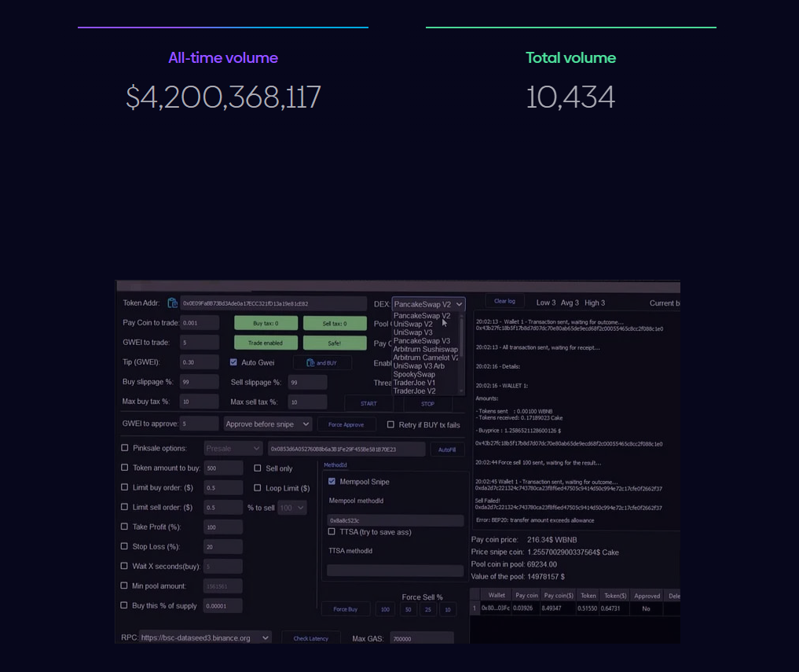This screenshot has height=672, width=799.
Task: Tick the Take Profit (%) checkbox
Action: [124, 526]
